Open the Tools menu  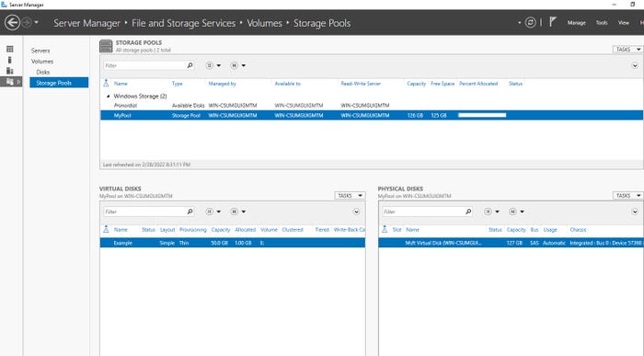[x=602, y=23]
